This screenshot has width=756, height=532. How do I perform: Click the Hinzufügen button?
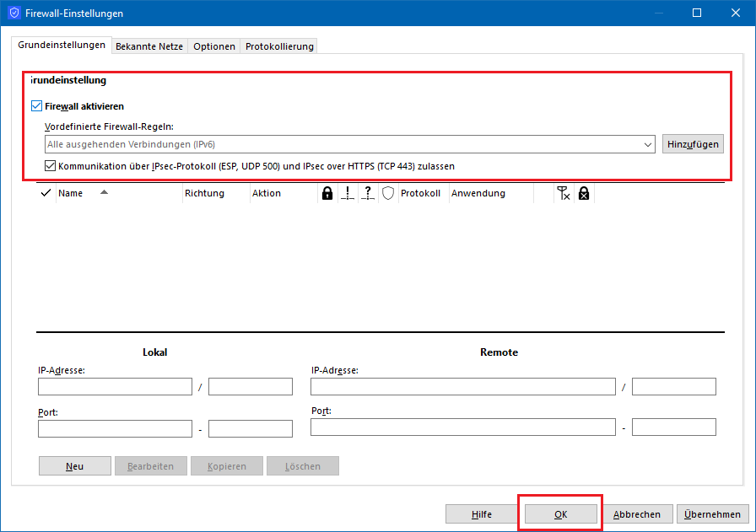693,144
